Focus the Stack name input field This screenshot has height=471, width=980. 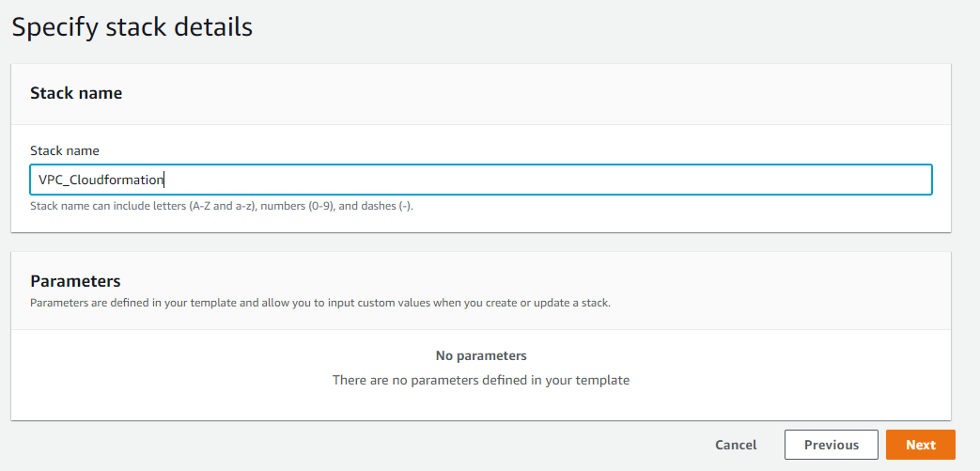481,180
